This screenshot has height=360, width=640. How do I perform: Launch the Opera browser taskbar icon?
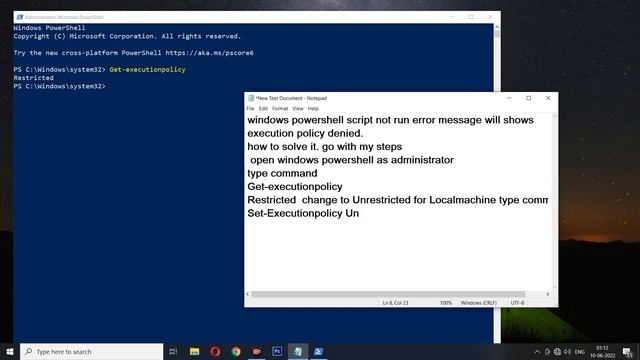point(215,351)
